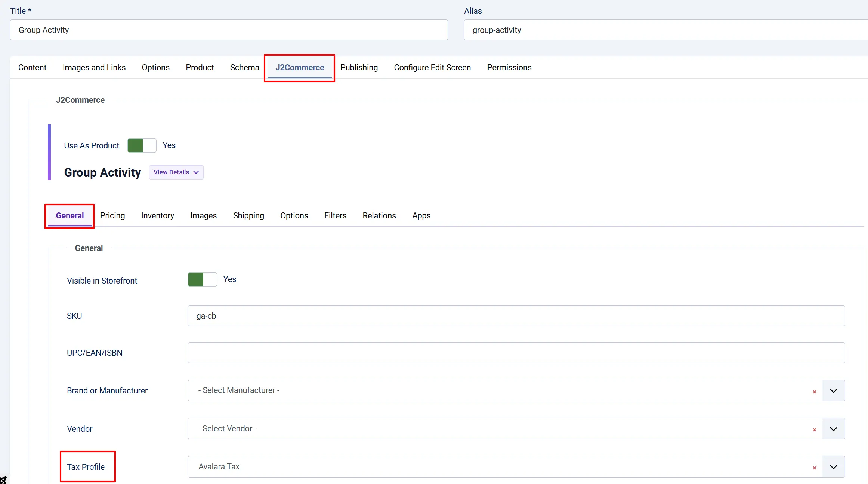
Task: Click the Vendor field label
Action: (x=80, y=429)
